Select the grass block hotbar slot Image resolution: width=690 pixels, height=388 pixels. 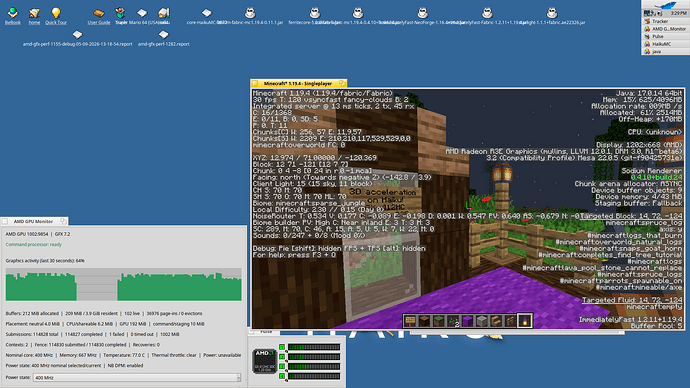pyautogui.click(x=439, y=321)
